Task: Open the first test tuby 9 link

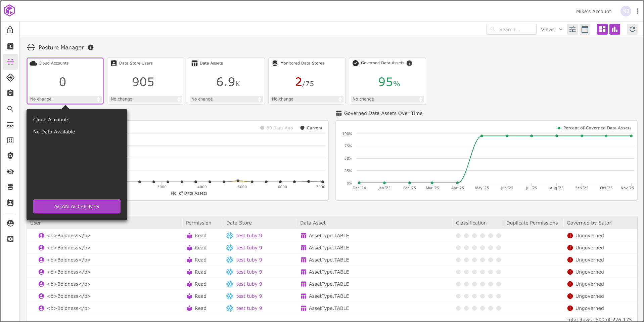Action: click(249, 236)
